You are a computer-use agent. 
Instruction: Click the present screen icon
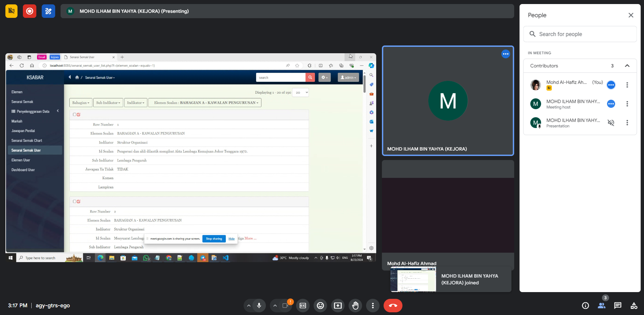click(338, 306)
